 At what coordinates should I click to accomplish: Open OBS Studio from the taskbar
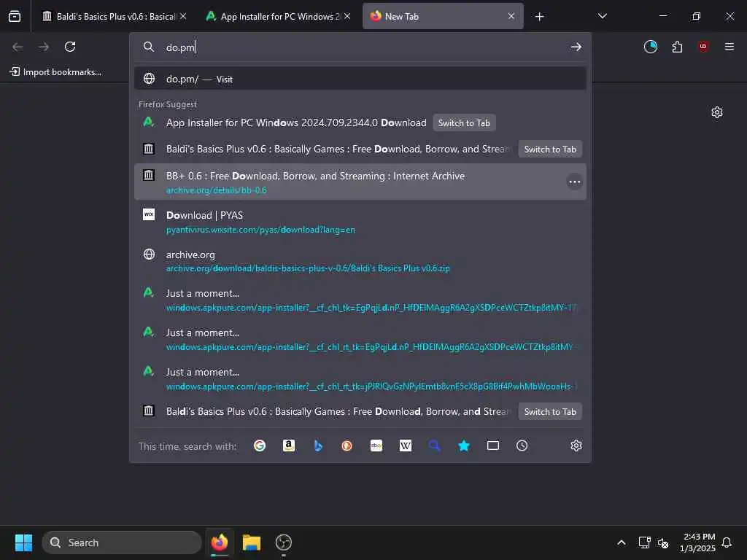284,542
